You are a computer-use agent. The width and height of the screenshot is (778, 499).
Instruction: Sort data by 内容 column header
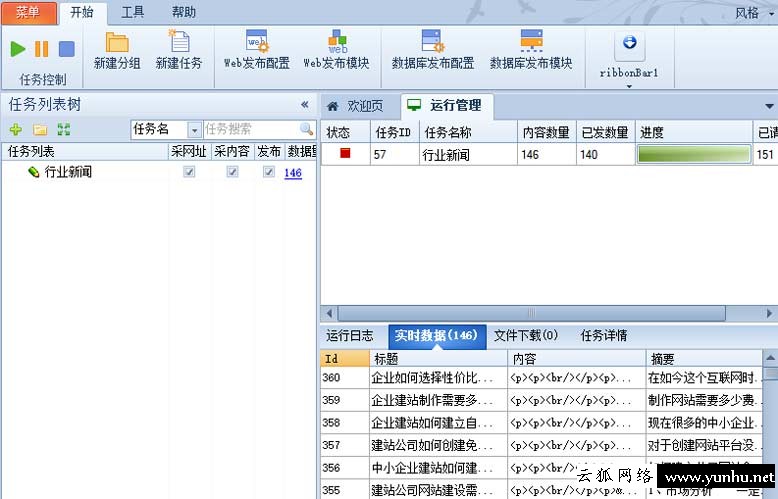coord(577,359)
